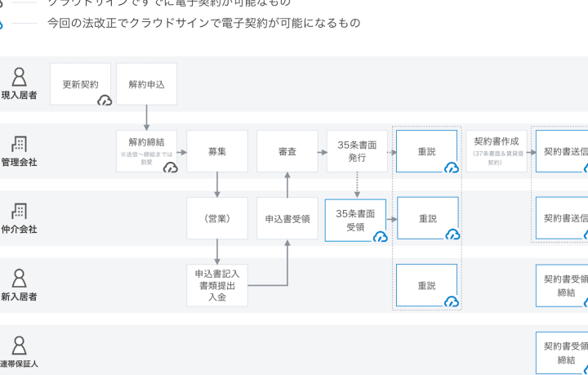Click the blue cloud icon on 管理会社 row 重説
Viewport: 588px width, 375px height.
pyautogui.click(x=452, y=167)
